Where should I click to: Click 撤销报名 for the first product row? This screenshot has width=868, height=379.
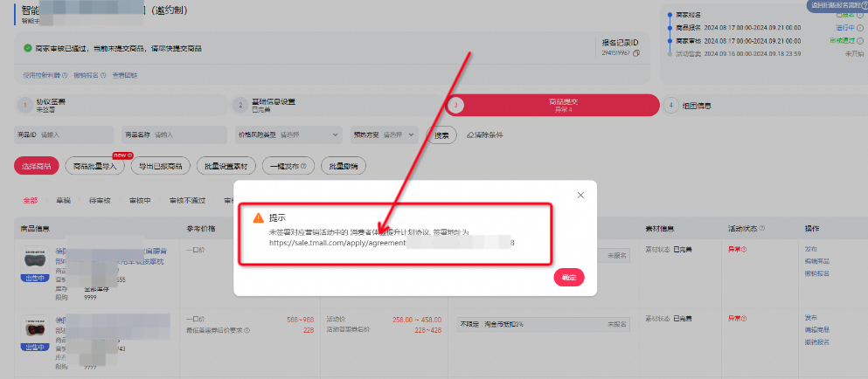coord(816,273)
